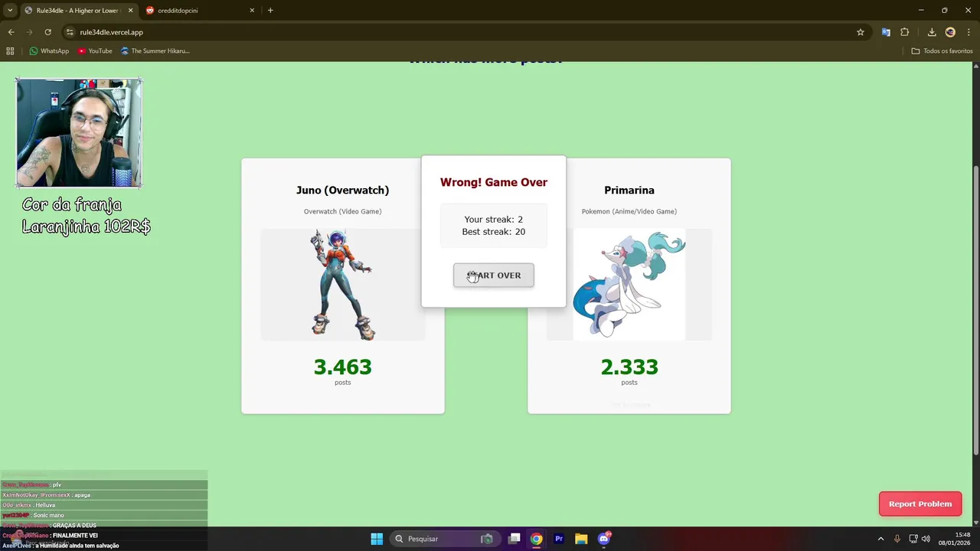Viewport: 980px width, 551px height.
Task: Open Task View from the taskbar
Action: 514,539
